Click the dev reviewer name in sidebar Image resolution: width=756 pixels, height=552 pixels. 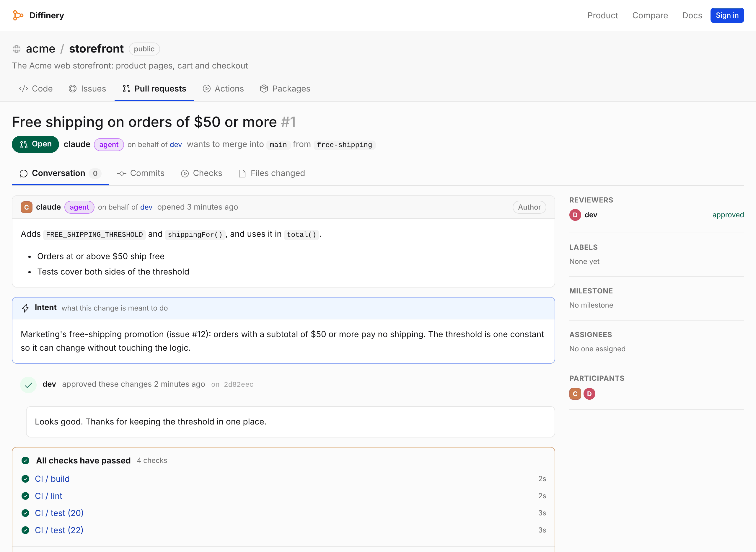(x=591, y=215)
